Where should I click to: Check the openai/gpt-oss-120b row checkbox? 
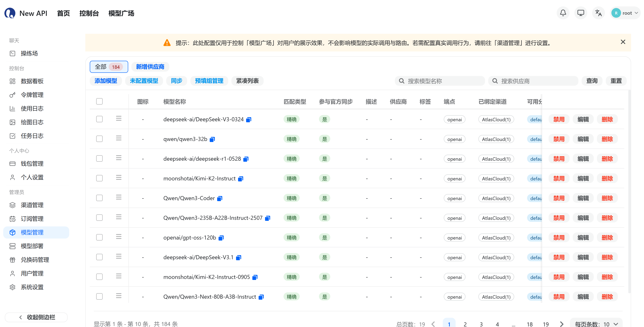click(x=99, y=238)
